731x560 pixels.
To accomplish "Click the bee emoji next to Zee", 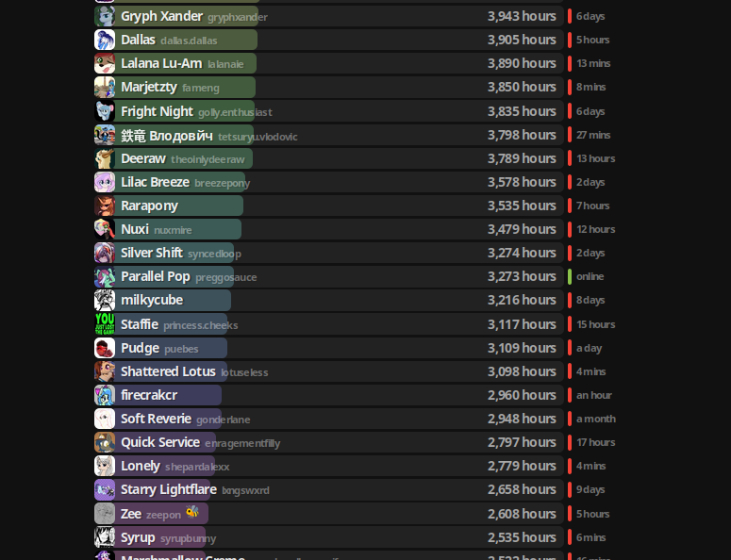I will (192, 512).
